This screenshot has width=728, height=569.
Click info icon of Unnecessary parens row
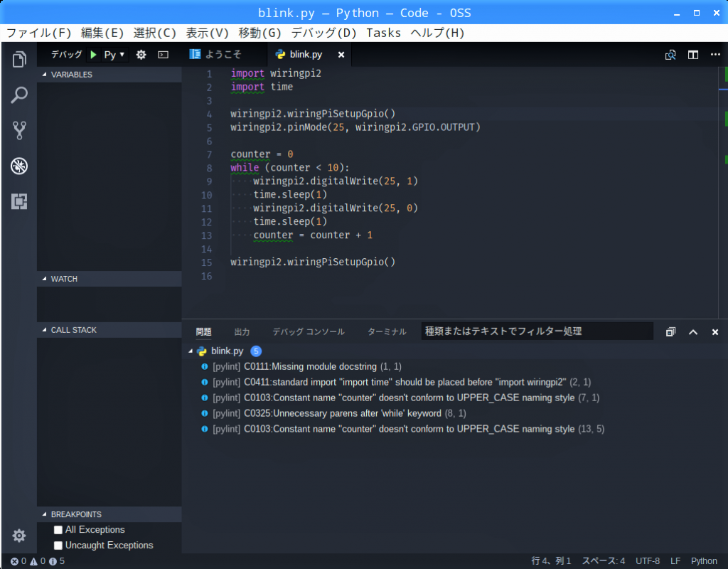[x=204, y=413]
